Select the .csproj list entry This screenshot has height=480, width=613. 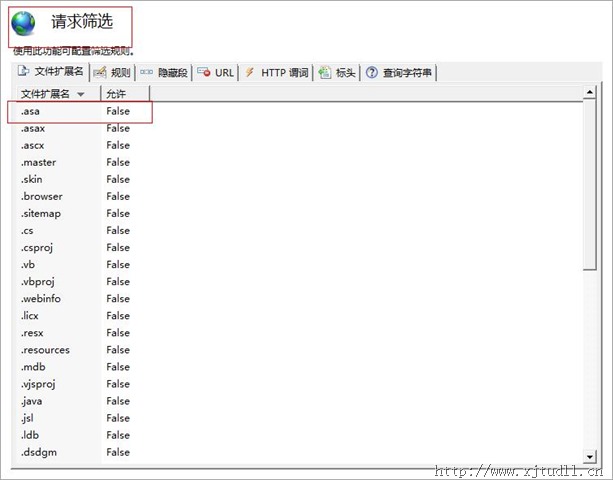tap(38, 247)
